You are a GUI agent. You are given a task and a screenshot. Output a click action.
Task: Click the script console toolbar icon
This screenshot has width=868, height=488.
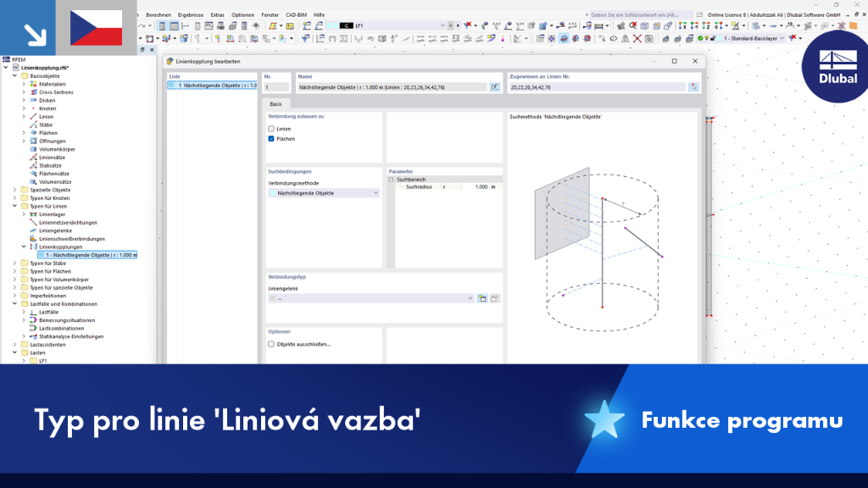coord(209,25)
